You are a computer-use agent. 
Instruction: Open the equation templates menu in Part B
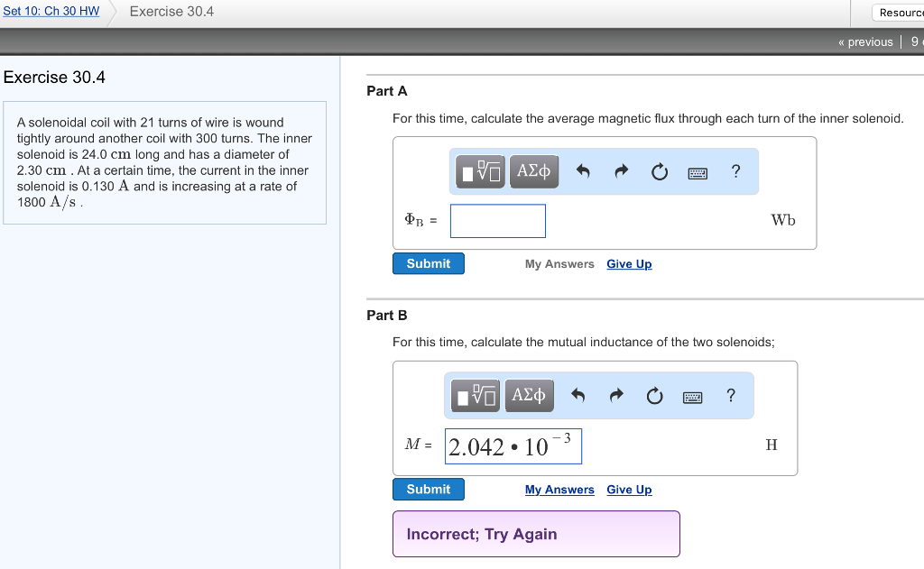click(x=475, y=395)
